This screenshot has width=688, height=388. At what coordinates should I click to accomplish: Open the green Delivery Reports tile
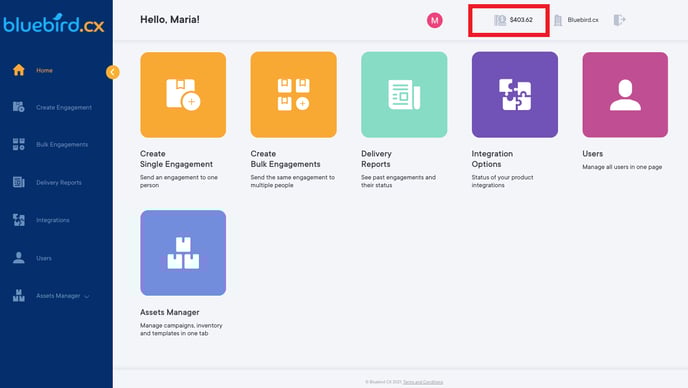click(404, 95)
